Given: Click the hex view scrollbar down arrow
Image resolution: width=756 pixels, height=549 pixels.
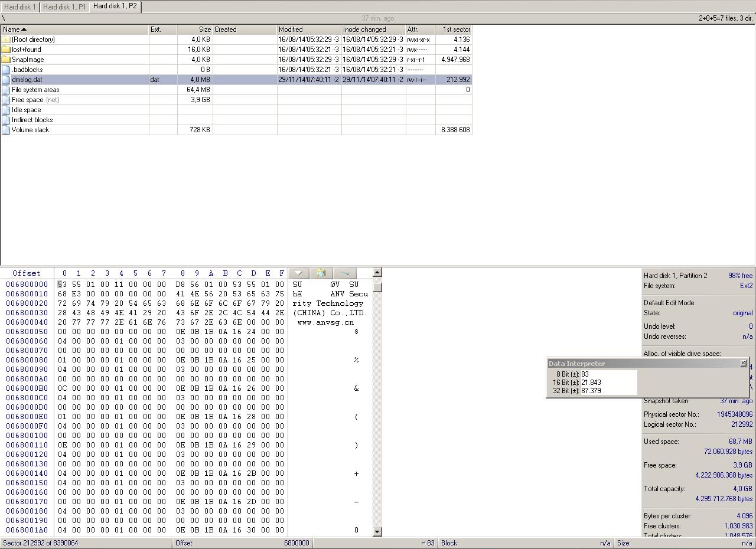Looking at the screenshot, I should pos(377,532).
